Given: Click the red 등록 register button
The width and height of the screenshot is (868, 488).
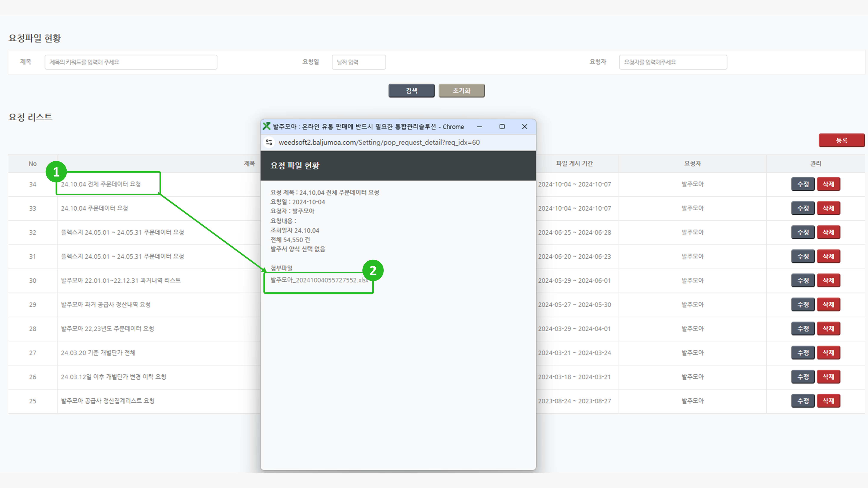Looking at the screenshot, I should (841, 141).
